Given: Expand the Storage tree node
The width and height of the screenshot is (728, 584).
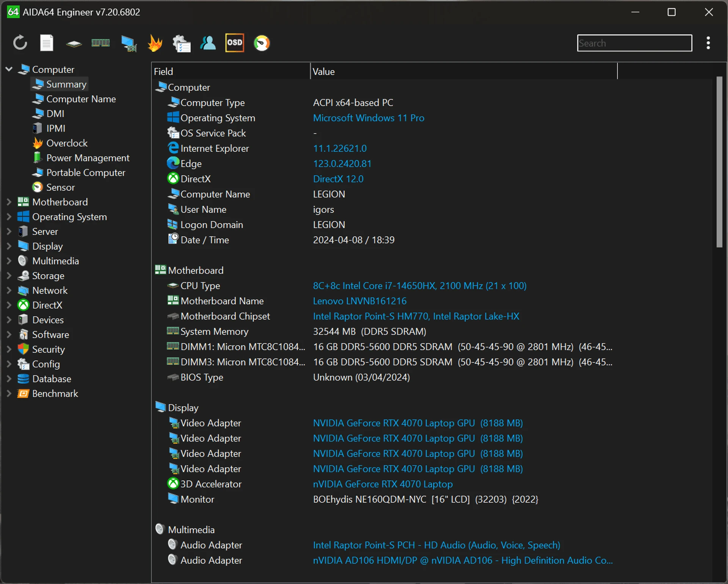Looking at the screenshot, I should 9,276.
